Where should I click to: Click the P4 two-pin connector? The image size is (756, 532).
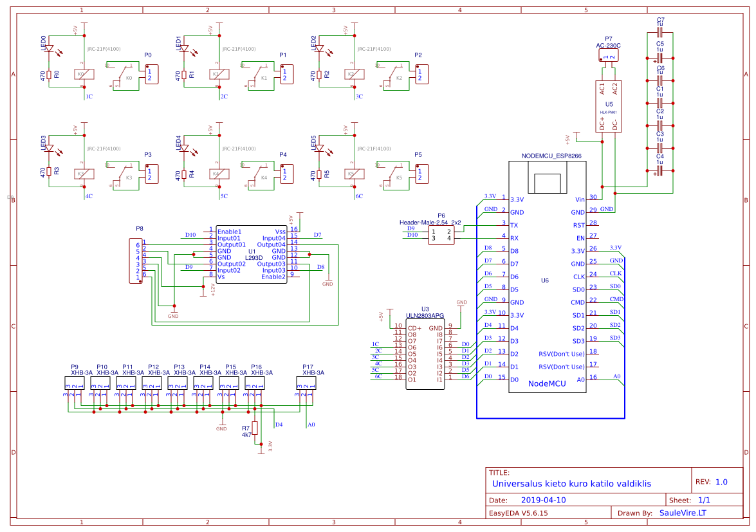pyautogui.click(x=287, y=174)
